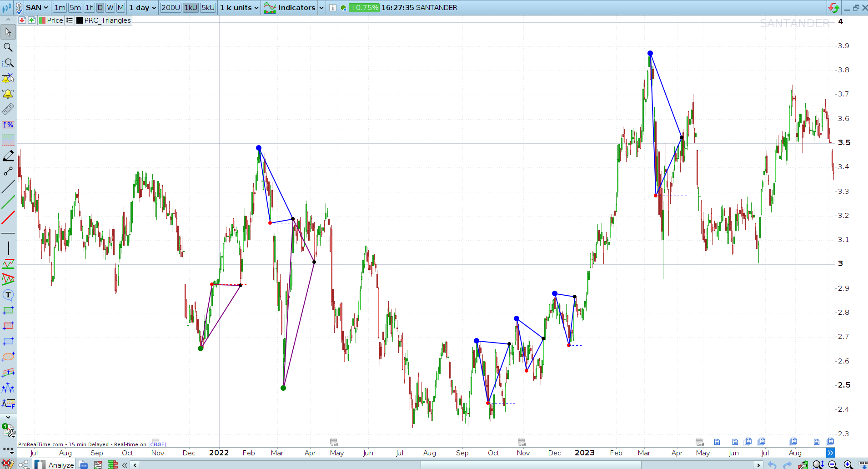Select the orange ellipse drawing tool

click(x=8, y=357)
